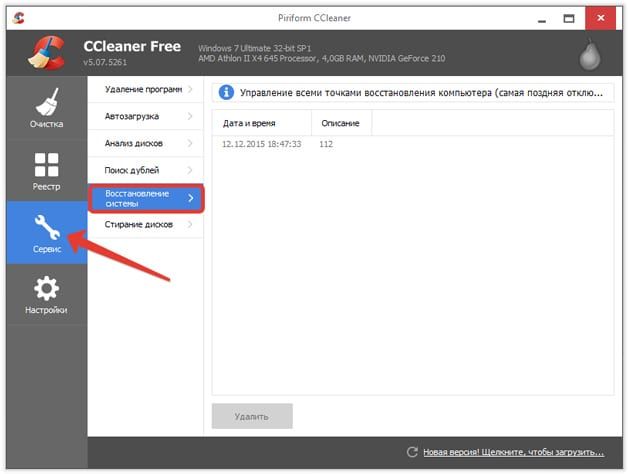Image resolution: width=628 pixels, height=474 pixels.
Task: Click the pear icon in header
Action: click(x=590, y=54)
